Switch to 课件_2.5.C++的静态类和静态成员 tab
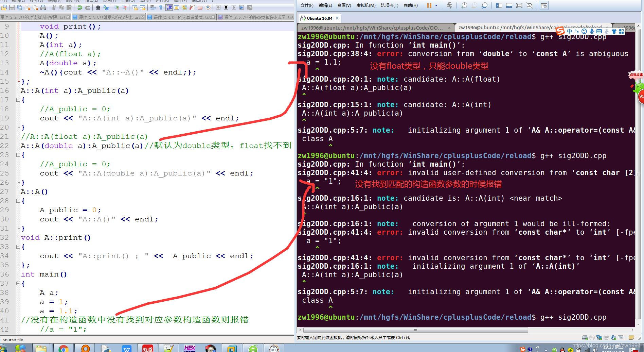Screen dimensions: 644x352 pyautogui.click(x=256, y=17)
